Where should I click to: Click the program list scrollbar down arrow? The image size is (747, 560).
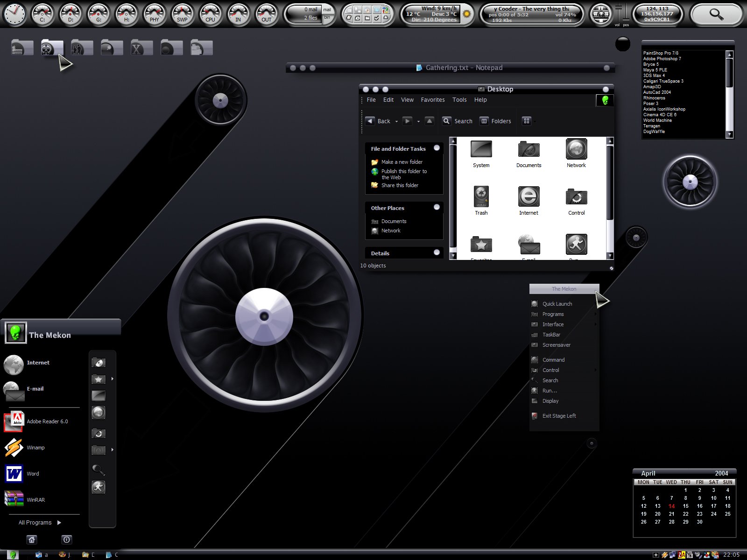[x=730, y=134]
